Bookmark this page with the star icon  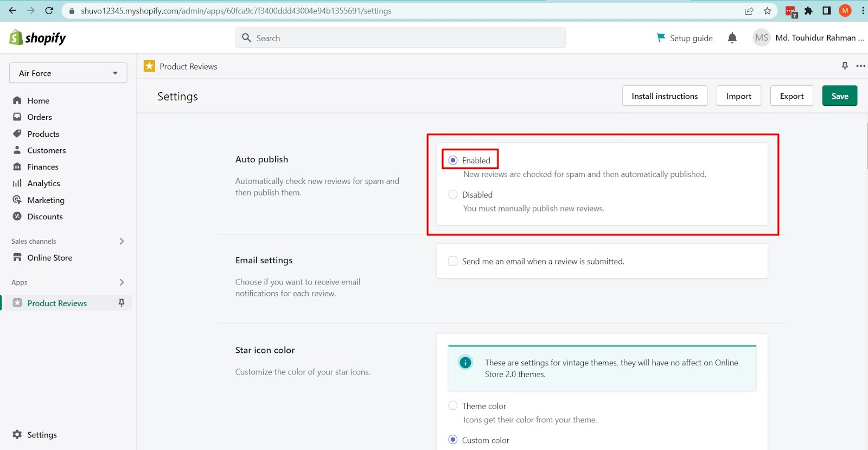[x=767, y=11]
